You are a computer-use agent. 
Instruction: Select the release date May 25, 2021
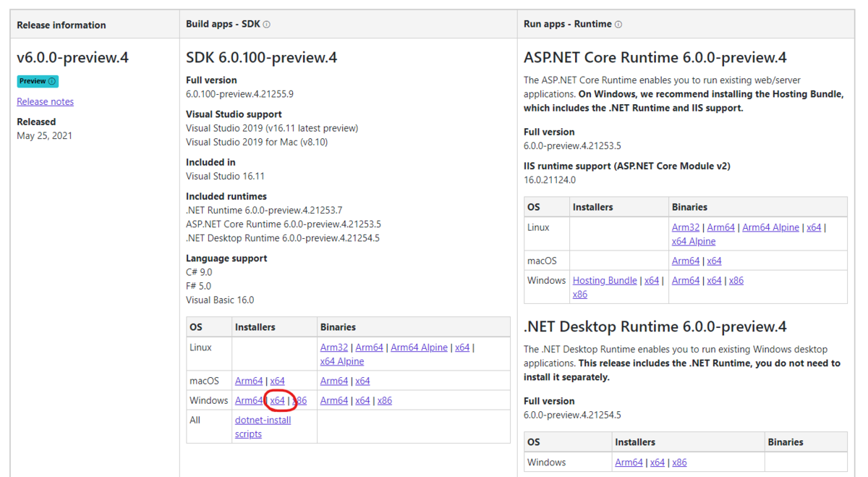point(44,135)
